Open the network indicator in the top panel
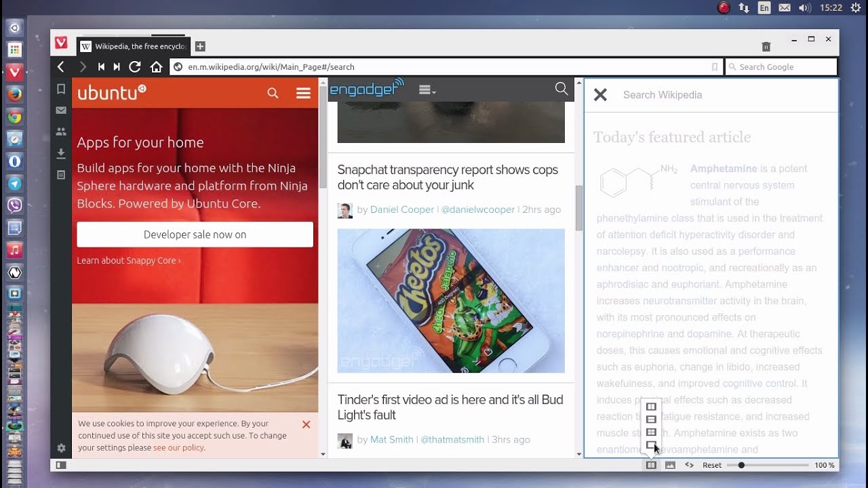Viewport: 868px width, 488px height. (x=744, y=8)
